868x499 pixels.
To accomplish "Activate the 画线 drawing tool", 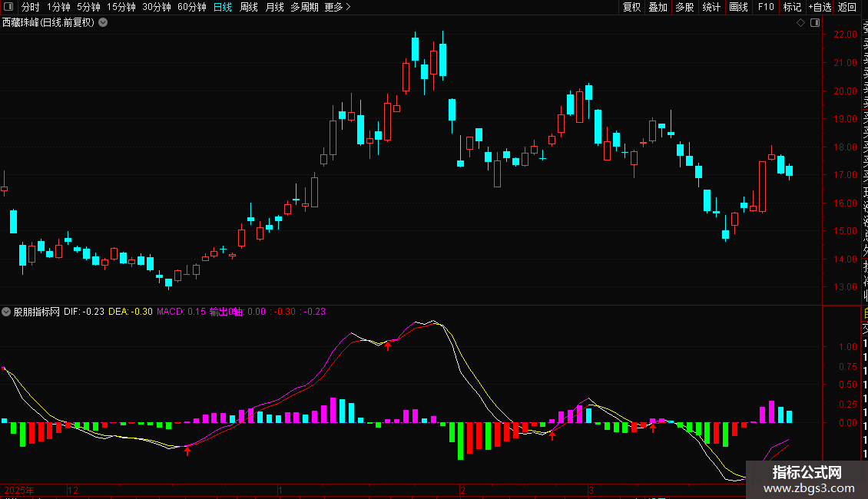I will (x=738, y=7).
